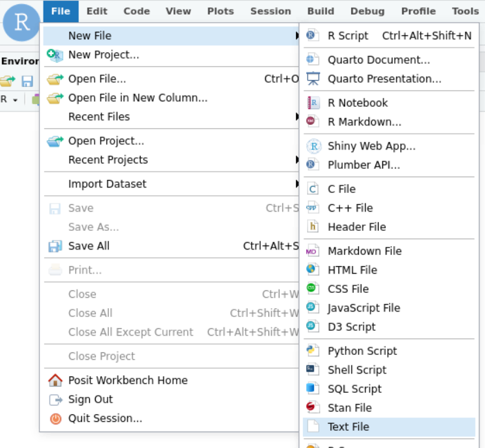Open the Session menu
The image size is (485, 448).
pos(270,11)
